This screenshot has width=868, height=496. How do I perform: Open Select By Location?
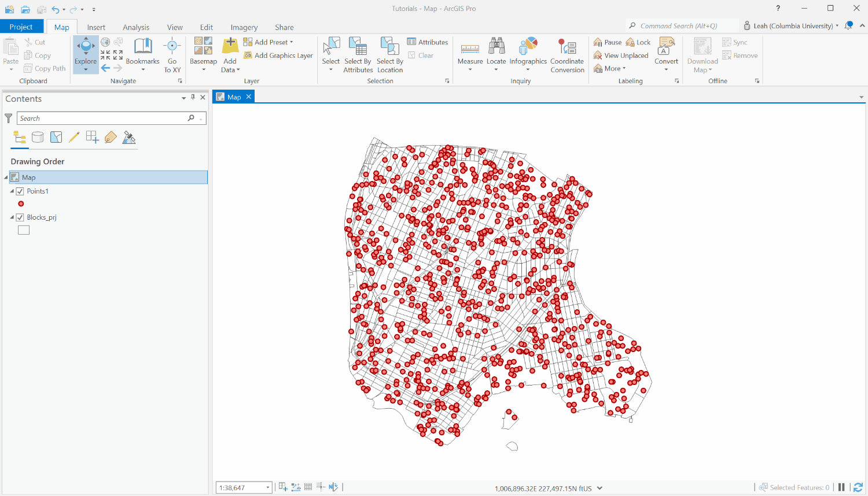tap(389, 52)
